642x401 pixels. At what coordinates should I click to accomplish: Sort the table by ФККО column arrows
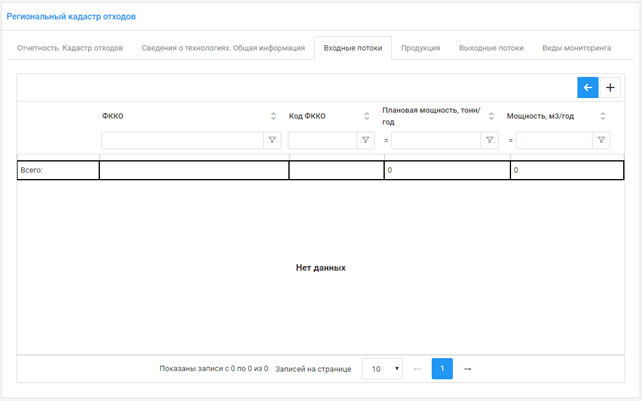[x=273, y=116]
